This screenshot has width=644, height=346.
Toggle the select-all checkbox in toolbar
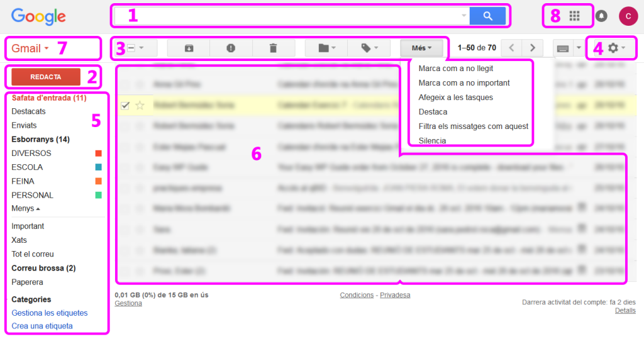(131, 48)
